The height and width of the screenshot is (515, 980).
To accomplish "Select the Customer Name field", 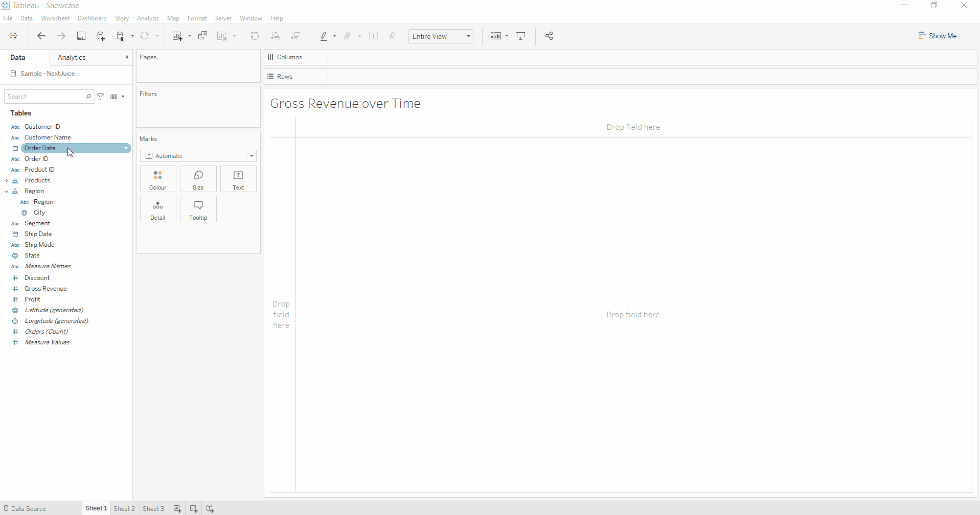I will tap(48, 137).
